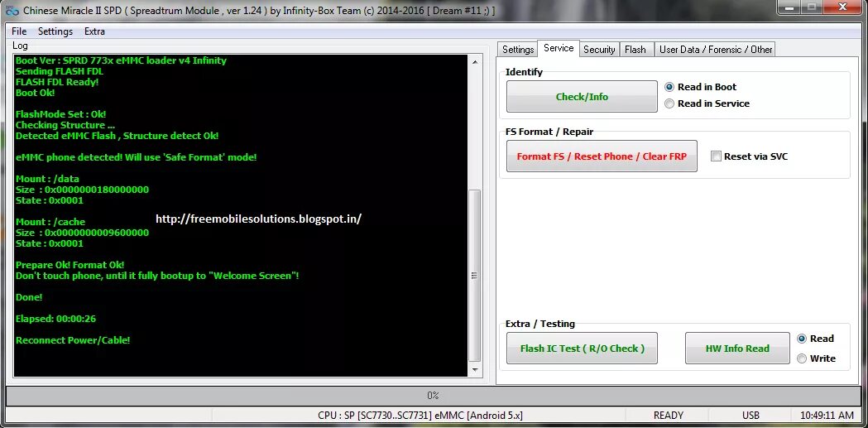Click log line 'Size : 0x0000000180000000'
Image resolution: width=868 pixels, height=428 pixels.
pyautogui.click(x=82, y=190)
